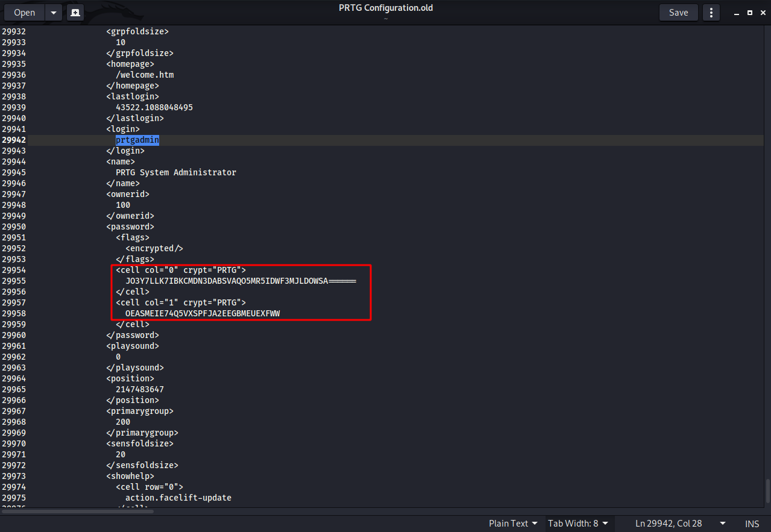This screenshot has width=771, height=532.
Task: Click the grpfoldsize value 10
Action: (121, 42)
